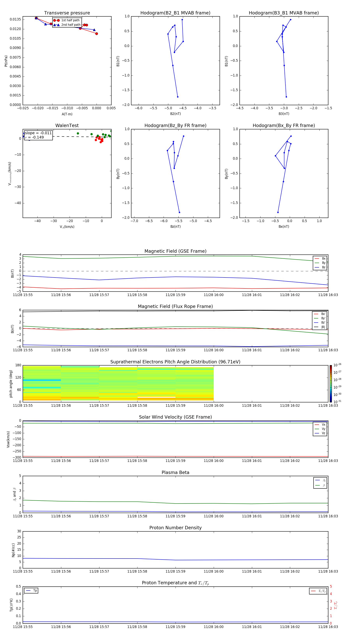
Task: Select the Bz entry in GSE magnetic legend
Action: (320, 267)
